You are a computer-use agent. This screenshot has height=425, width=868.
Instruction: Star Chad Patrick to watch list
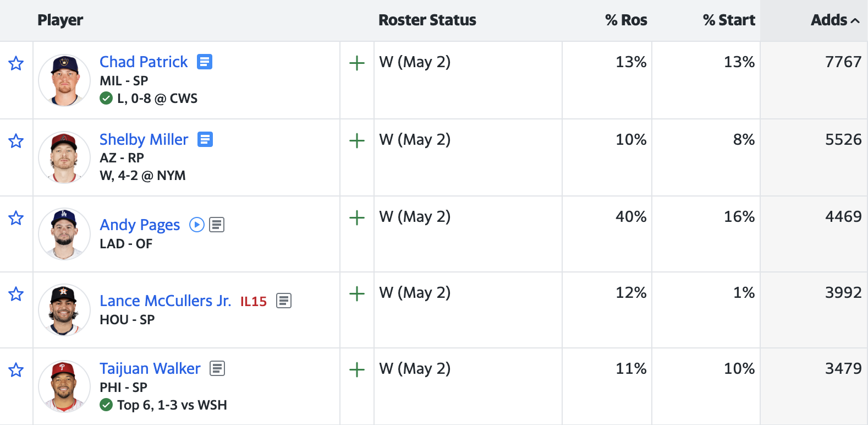pos(16,63)
